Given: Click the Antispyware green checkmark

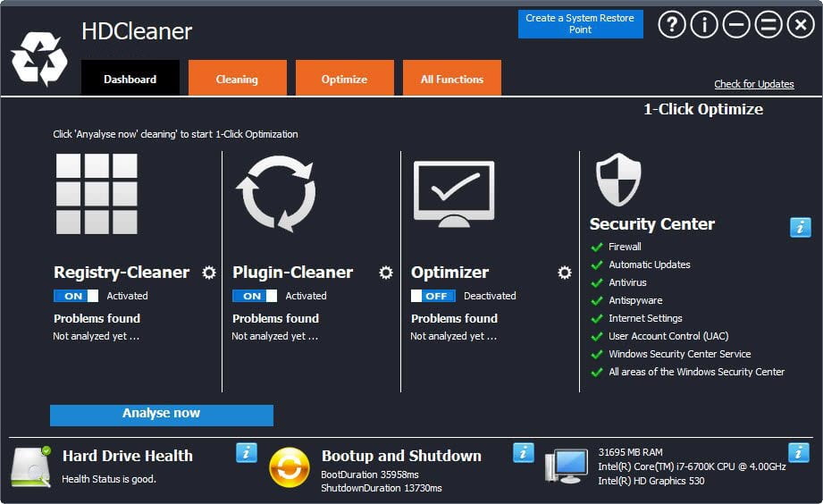Looking at the screenshot, I should point(597,300).
